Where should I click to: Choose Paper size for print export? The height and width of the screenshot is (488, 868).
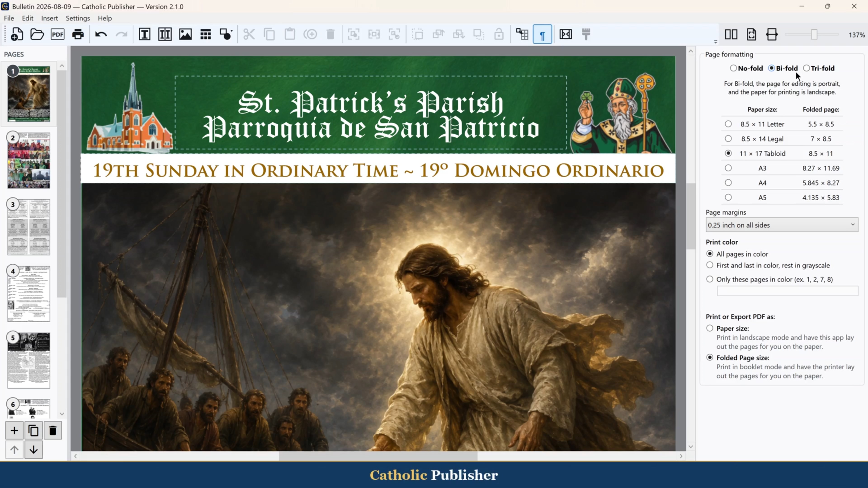(x=727, y=328)
